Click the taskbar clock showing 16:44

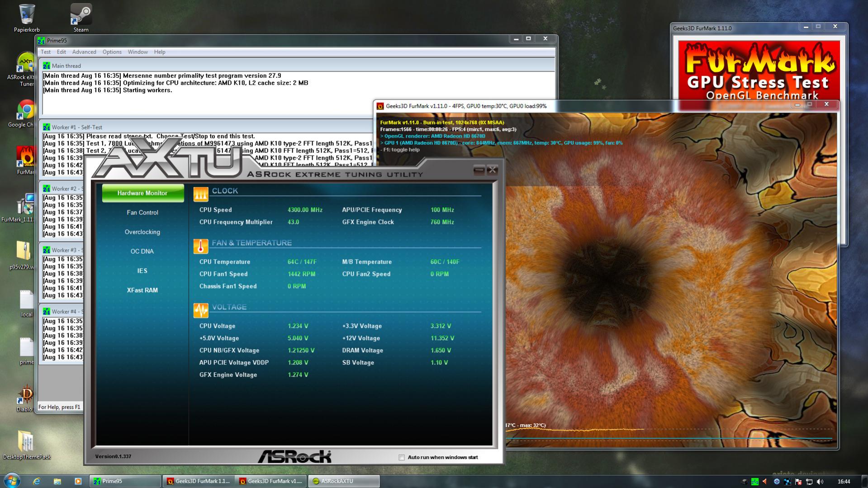[844, 482]
